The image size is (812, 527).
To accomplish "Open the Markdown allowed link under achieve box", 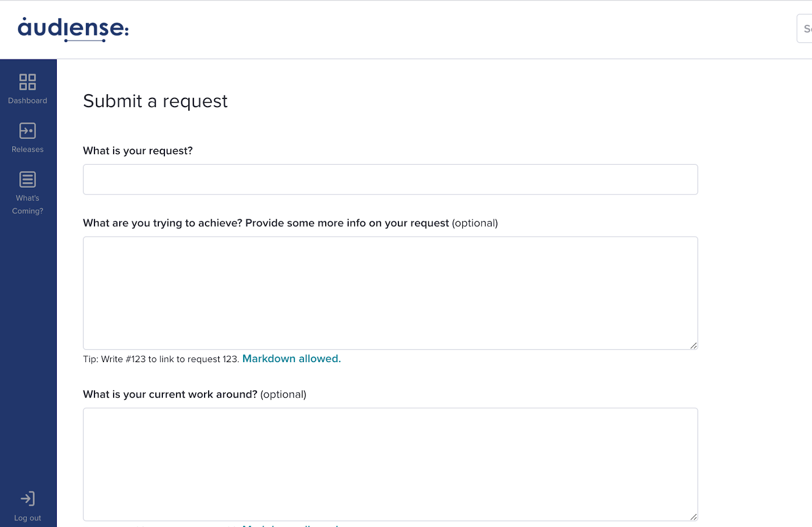I will [291, 359].
